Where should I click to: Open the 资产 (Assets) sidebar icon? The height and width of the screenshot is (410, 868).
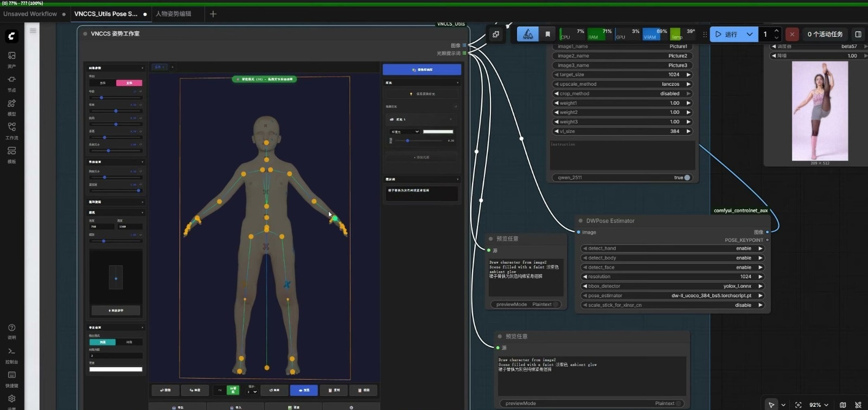11,56
